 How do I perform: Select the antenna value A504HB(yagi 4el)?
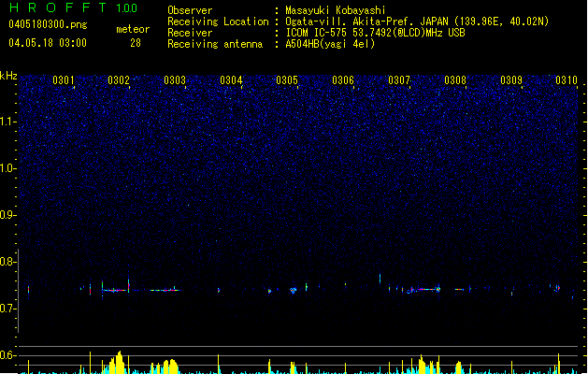coord(330,44)
